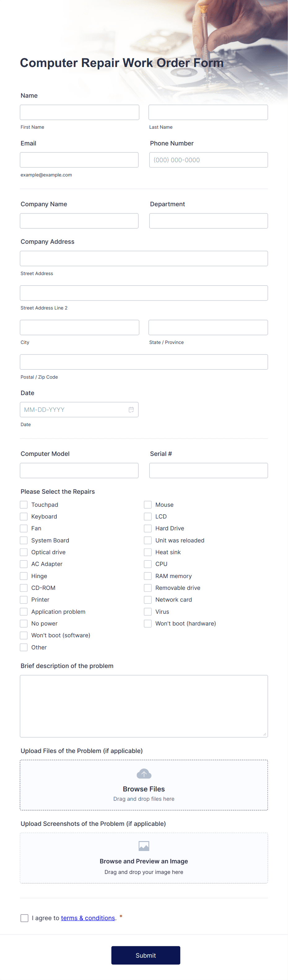Screen dimensions: 288x980
Task: Click the brief description text area
Action: (x=144, y=706)
